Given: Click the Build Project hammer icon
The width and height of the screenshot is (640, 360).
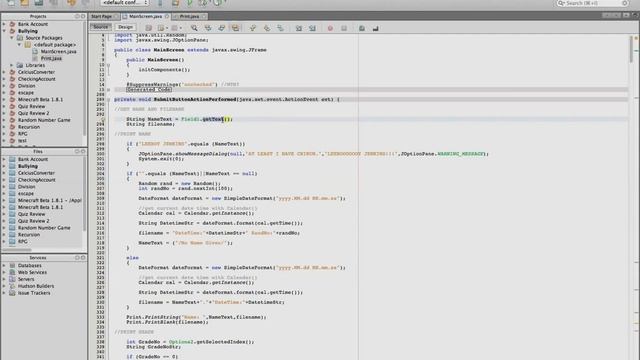Looking at the screenshot, I should 160,2.
